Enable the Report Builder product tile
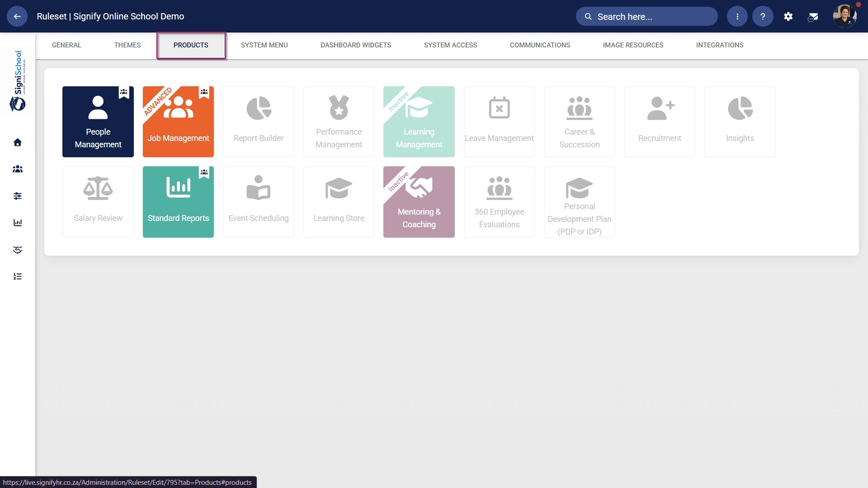The image size is (868, 488). [259, 122]
